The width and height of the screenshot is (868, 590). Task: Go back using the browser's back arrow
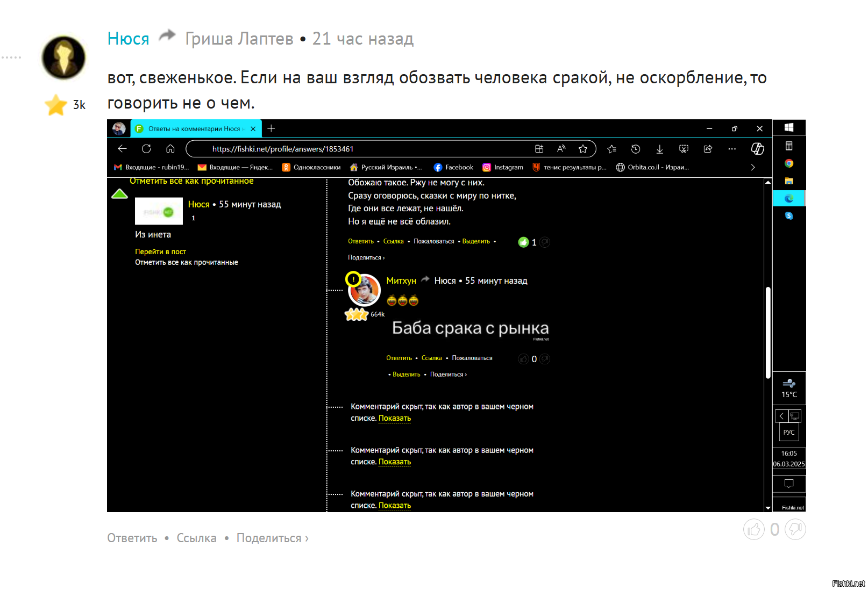click(122, 149)
